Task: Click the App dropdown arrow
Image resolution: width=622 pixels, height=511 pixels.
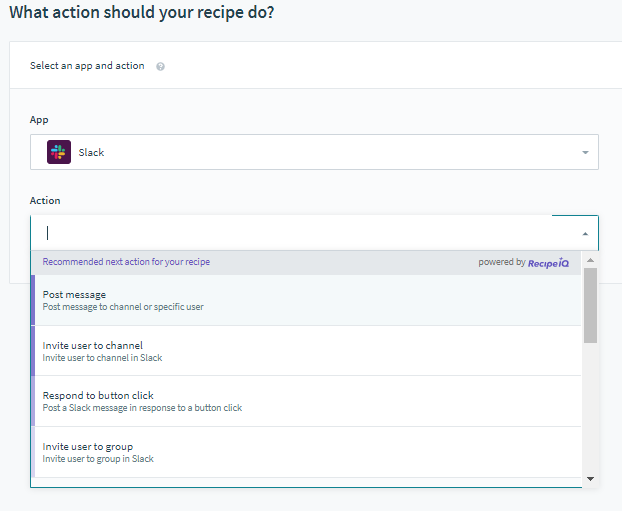Action: 585,152
